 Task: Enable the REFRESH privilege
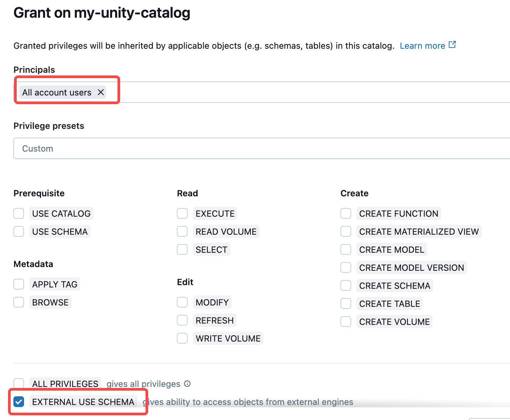pyautogui.click(x=182, y=320)
